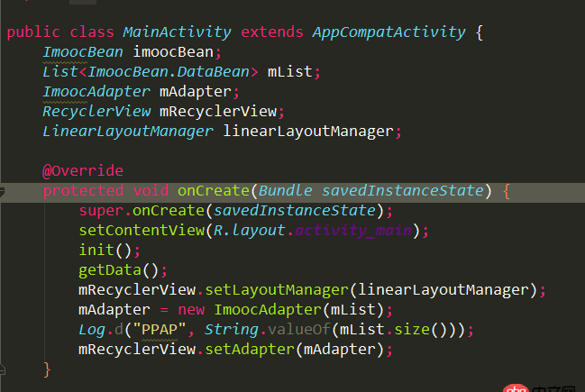Click the 'extends' keyword
The height and width of the screenshot is (392, 585).
coord(272,32)
